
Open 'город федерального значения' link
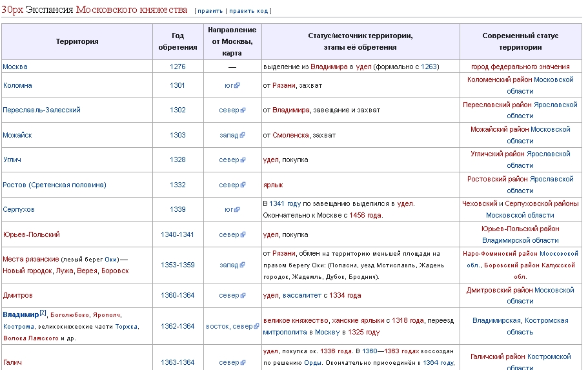tap(520, 67)
